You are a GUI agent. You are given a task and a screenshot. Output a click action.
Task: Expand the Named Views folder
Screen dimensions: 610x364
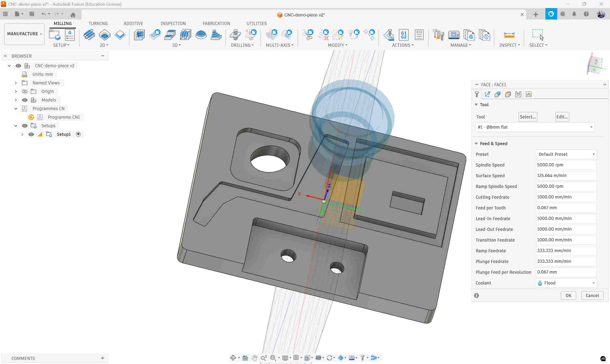tap(16, 83)
